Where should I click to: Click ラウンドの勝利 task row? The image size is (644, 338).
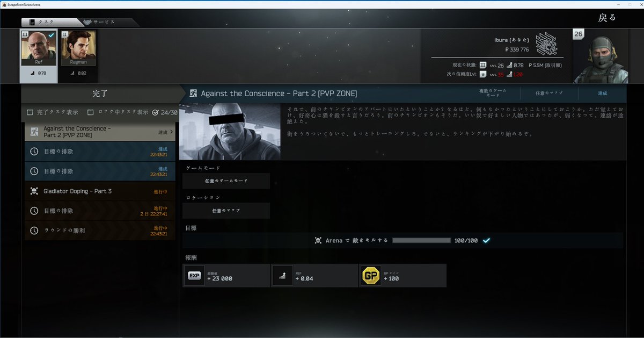(100, 231)
